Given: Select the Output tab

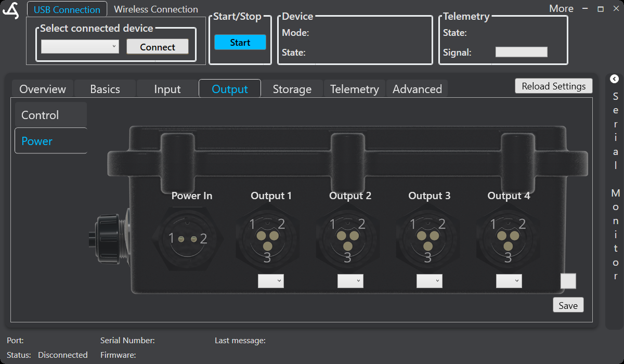Looking at the screenshot, I should click(x=230, y=89).
